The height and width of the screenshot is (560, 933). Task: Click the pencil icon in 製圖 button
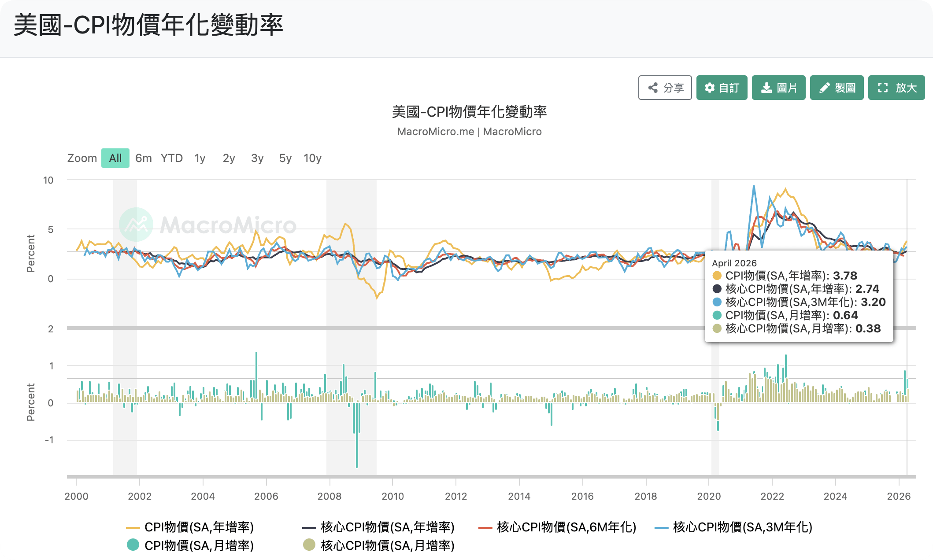coord(824,88)
